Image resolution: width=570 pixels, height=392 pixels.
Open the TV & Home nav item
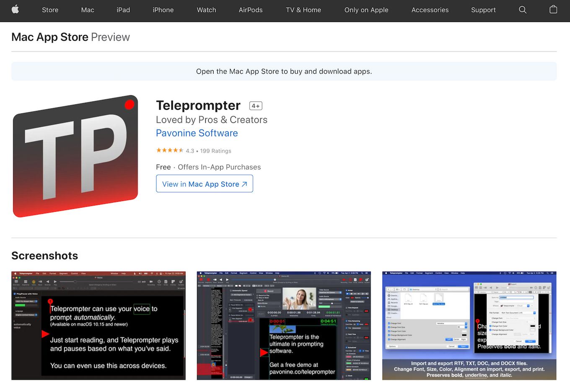point(303,10)
